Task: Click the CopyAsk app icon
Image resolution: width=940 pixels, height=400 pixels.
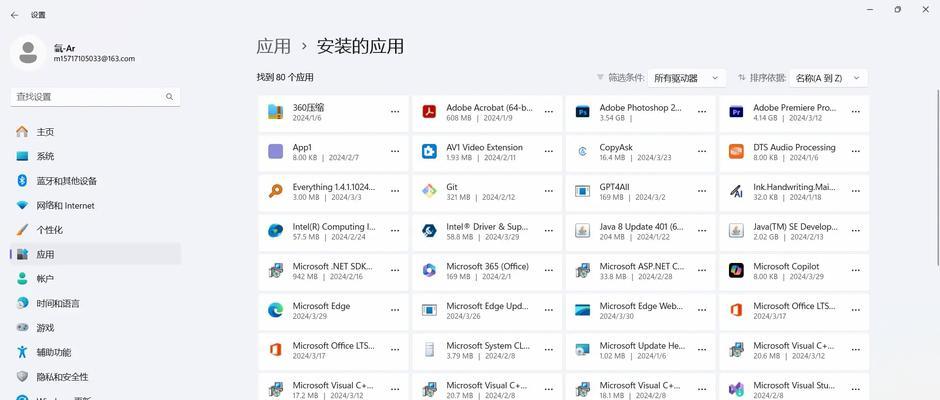Action: (x=582, y=151)
